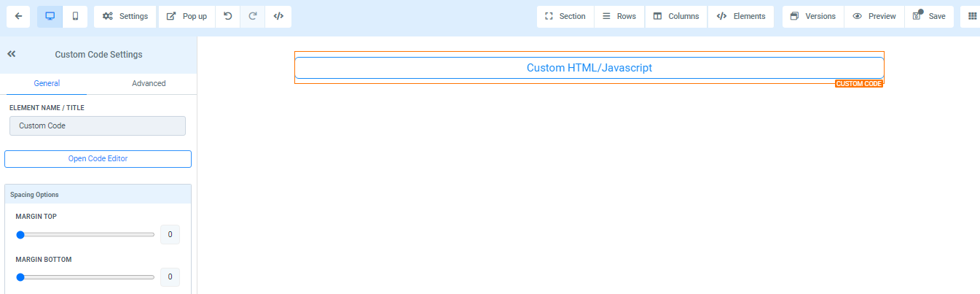Viewport: 980px width, 294px height.
Task: Click the Element Name / Title field
Action: (98, 125)
